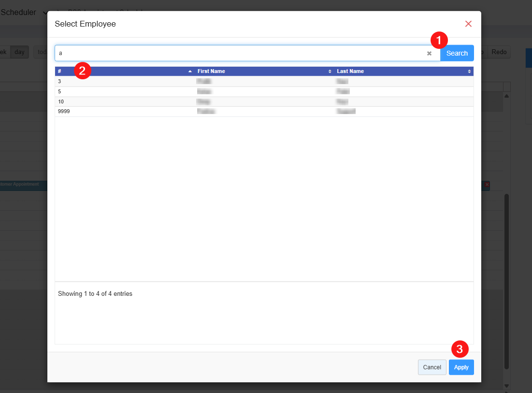The height and width of the screenshot is (393, 532).
Task: Apply the selected employee
Action: (461, 367)
